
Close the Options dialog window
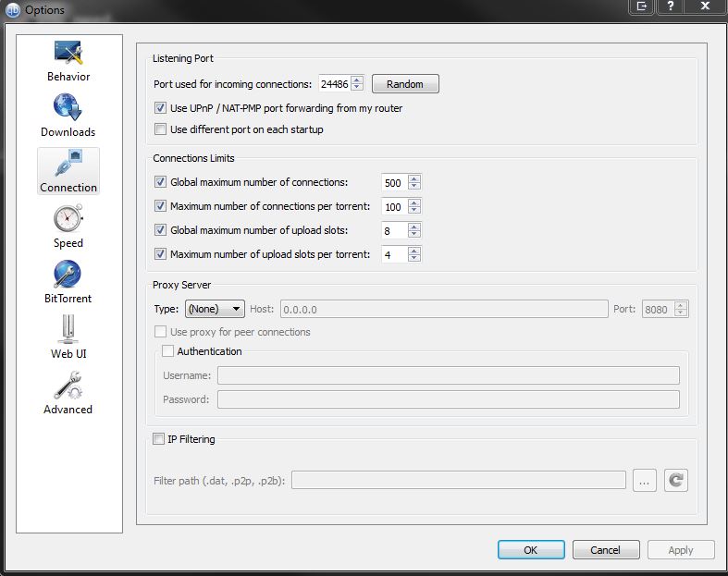coord(705,6)
